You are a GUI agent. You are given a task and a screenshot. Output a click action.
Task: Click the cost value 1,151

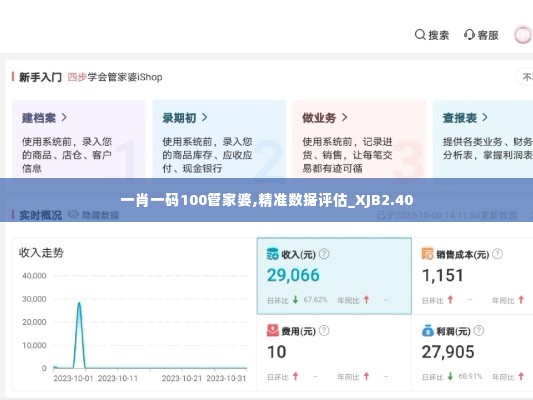[443, 275]
